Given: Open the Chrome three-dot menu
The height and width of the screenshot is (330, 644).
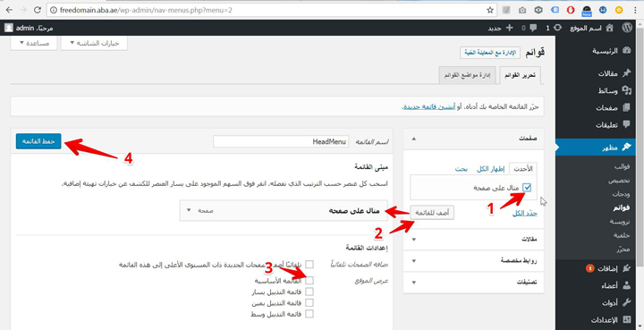Looking at the screenshot, I should tap(635, 10).
